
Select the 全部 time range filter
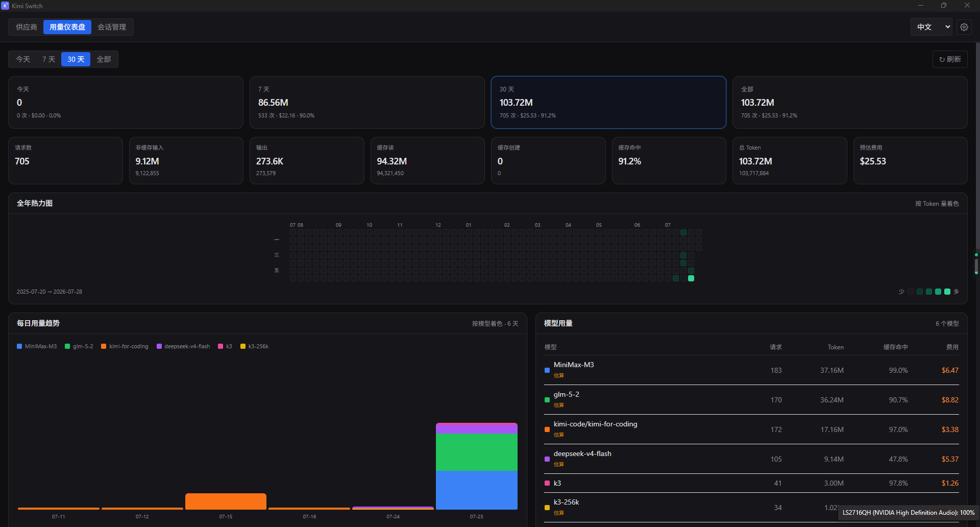click(104, 59)
